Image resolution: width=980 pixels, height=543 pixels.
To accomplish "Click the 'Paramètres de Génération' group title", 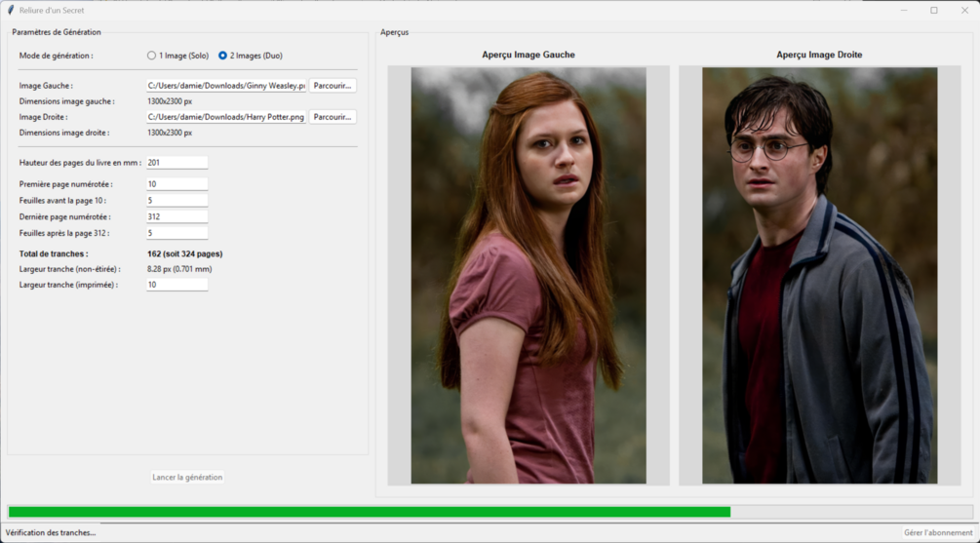I will tap(57, 32).
